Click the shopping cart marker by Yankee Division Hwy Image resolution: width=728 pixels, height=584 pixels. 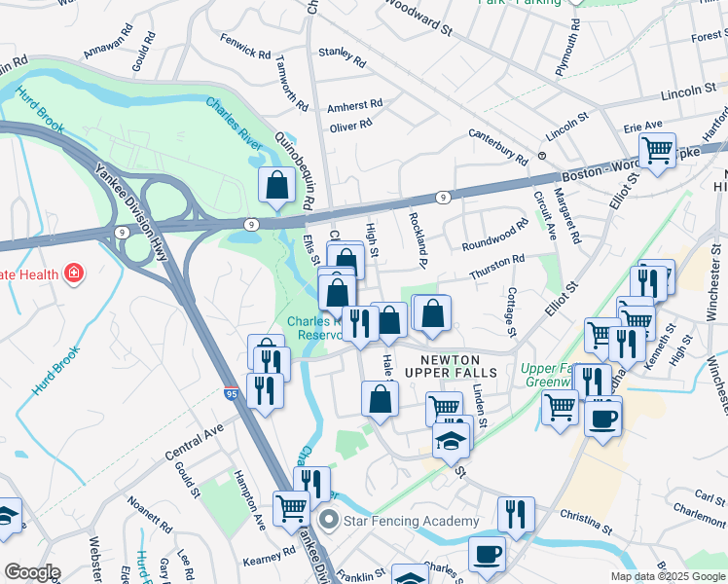[x=291, y=510]
